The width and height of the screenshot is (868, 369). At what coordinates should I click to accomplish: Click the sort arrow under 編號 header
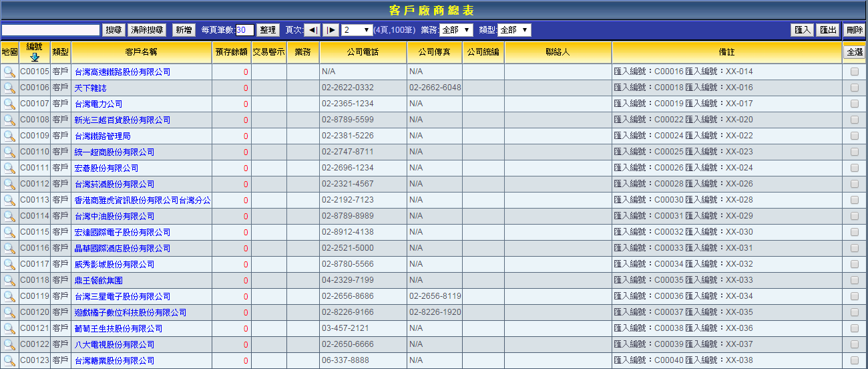tap(35, 57)
